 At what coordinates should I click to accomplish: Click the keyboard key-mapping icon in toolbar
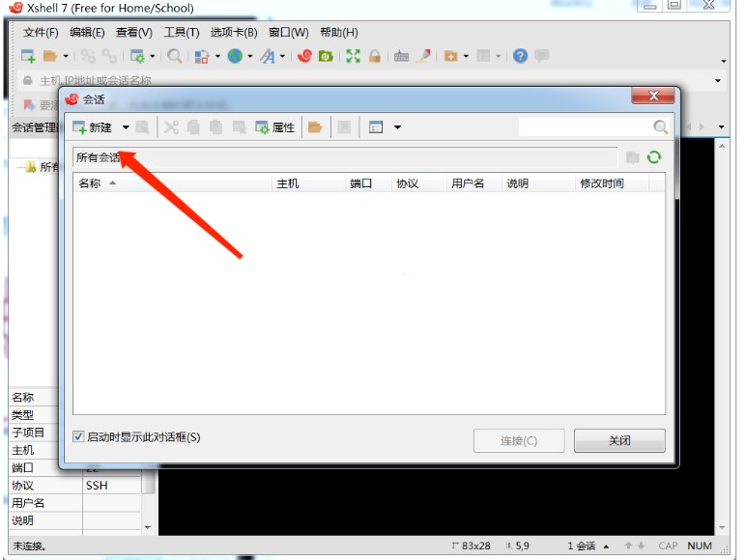tap(401, 56)
